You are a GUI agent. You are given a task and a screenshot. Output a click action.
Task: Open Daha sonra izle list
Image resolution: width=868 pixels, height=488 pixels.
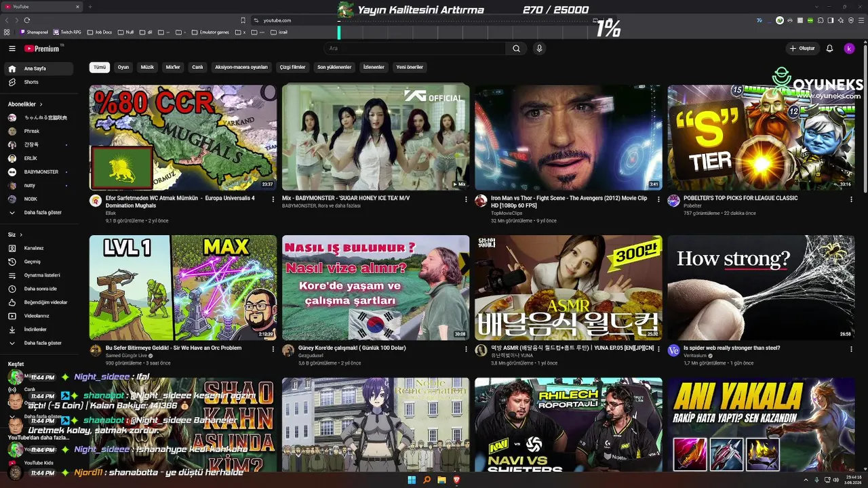point(39,289)
